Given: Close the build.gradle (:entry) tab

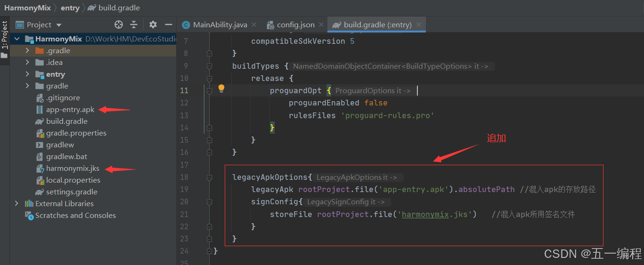Looking at the screenshot, I should click(x=418, y=24).
